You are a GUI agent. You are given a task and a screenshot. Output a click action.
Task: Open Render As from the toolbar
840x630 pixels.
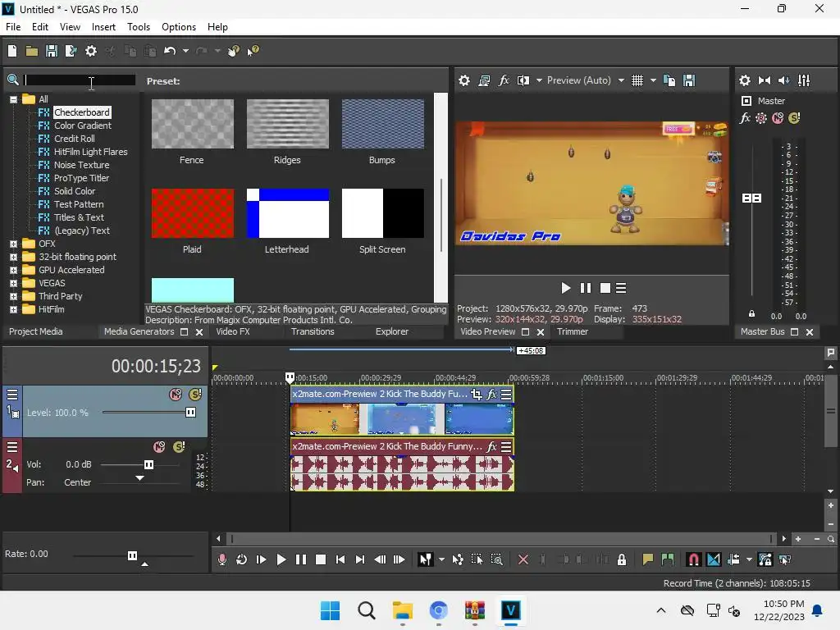click(x=71, y=51)
